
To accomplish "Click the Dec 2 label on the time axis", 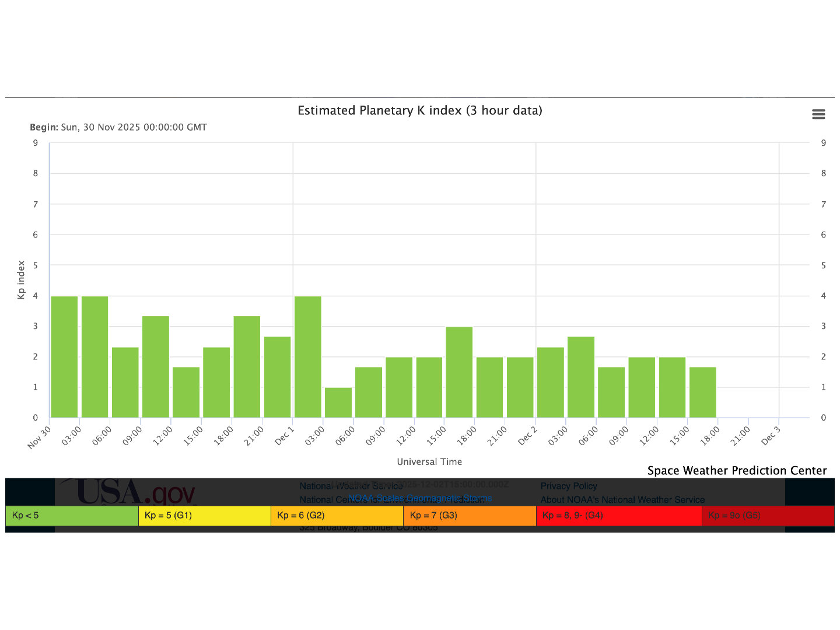I will tap(527, 436).
